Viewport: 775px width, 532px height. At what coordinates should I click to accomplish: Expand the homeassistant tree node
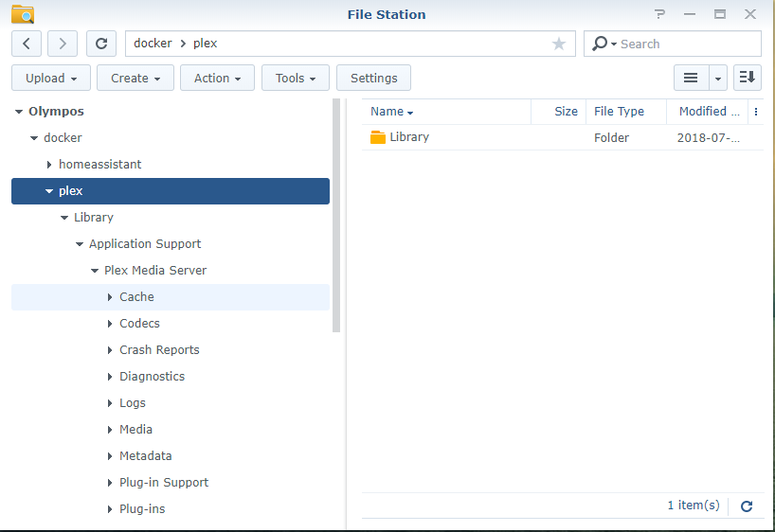tap(49, 165)
